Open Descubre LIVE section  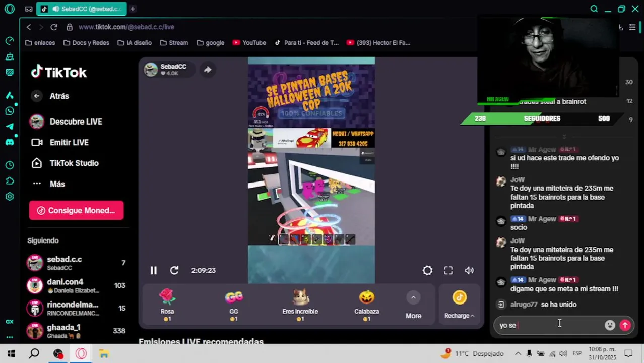[66, 122]
